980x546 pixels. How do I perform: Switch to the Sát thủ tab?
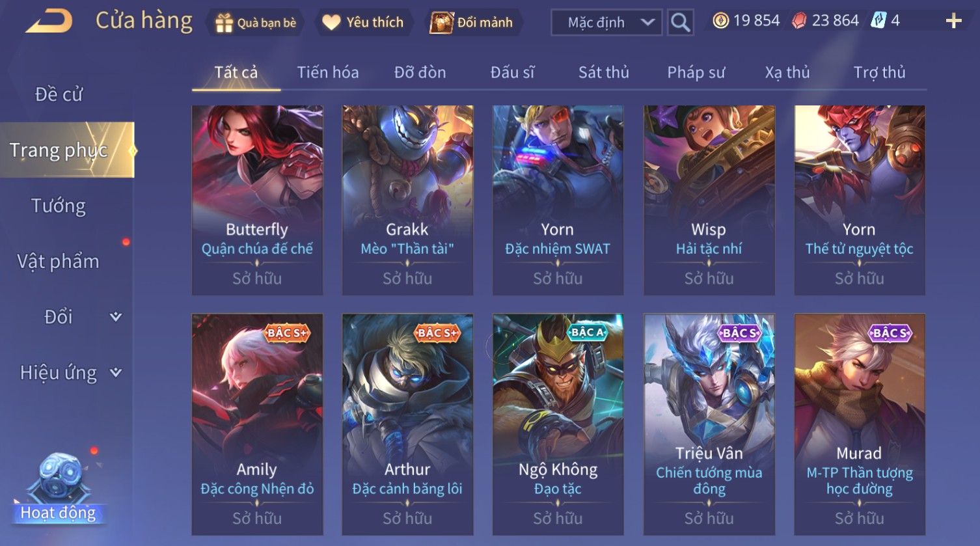click(x=603, y=72)
